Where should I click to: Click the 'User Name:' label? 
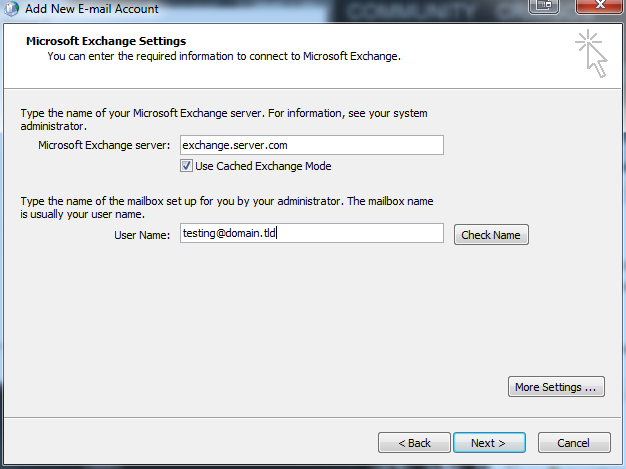[143, 234]
